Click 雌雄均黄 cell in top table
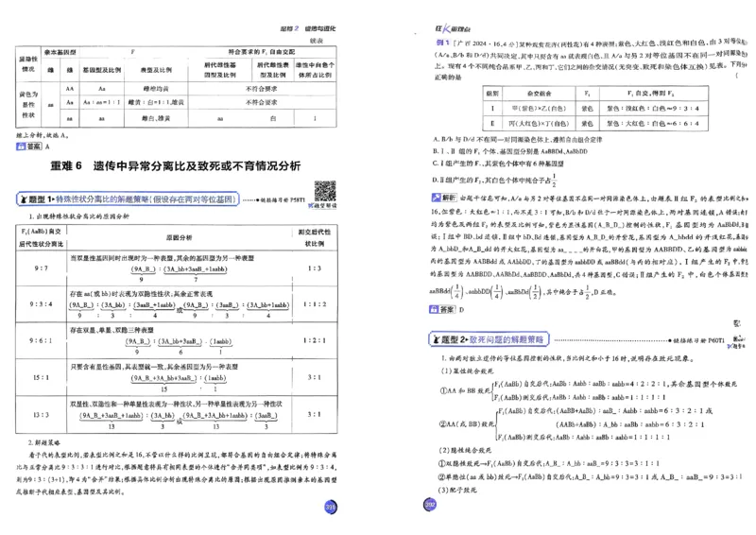The width and height of the screenshot is (756, 535). coord(156,89)
